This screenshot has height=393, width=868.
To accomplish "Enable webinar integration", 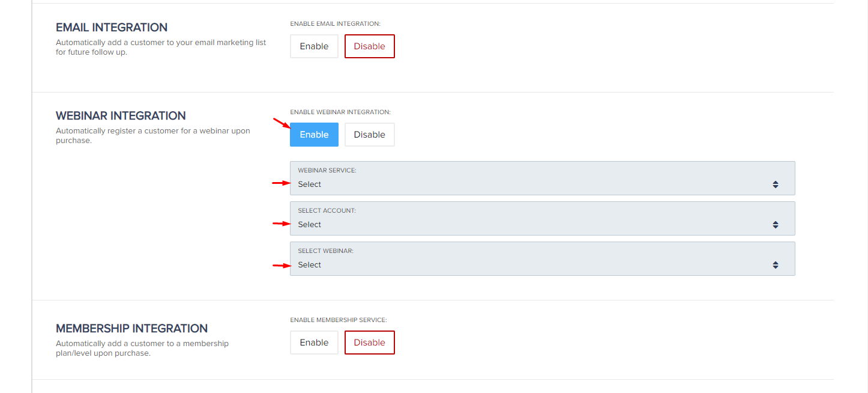I will [x=314, y=135].
